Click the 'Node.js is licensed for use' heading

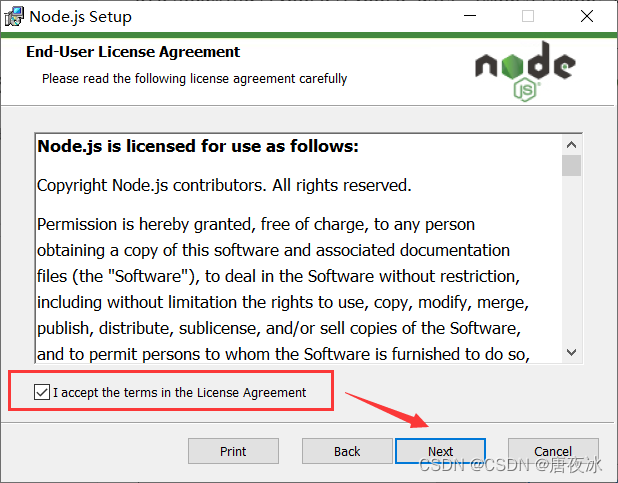pos(198,146)
